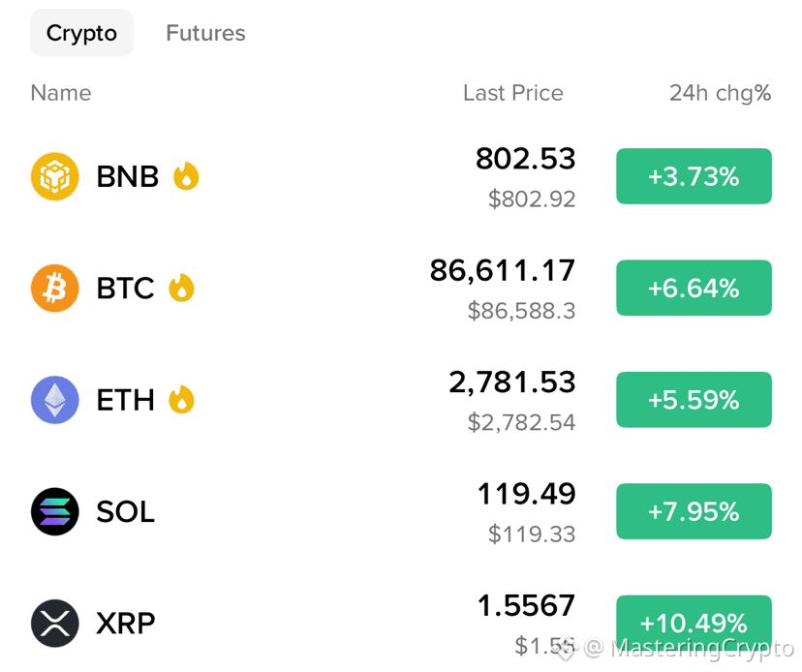The width and height of the screenshot is (802, 672).
Task: Sort by 24h chg% column header
Action: click(721, 94)
